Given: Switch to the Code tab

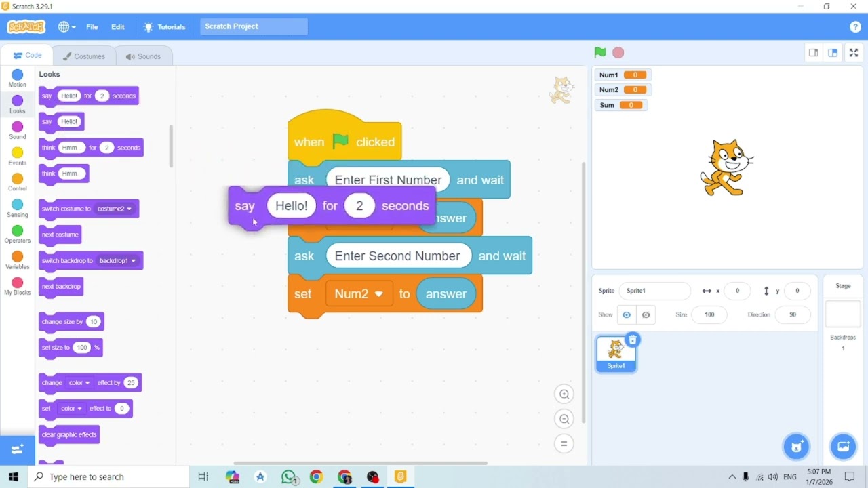Looking at the screenshot, I should [28, 56].
